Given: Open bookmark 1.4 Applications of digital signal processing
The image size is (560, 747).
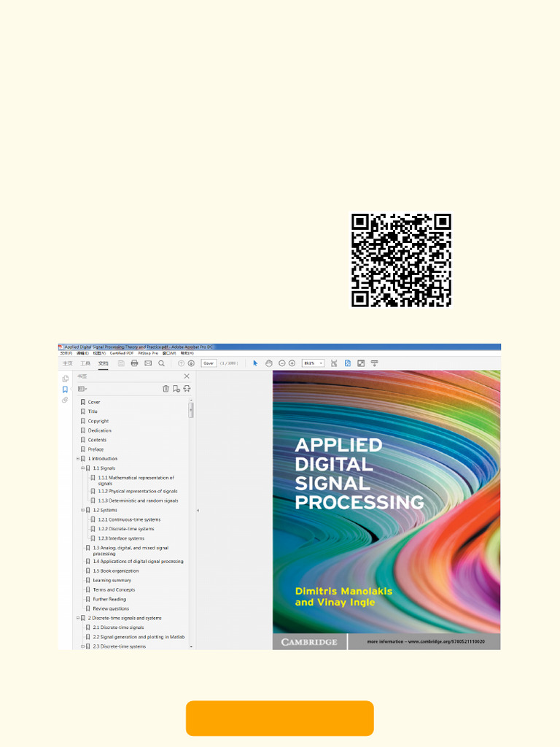Looking at the screenshot, I should click(x=138, y=562).
